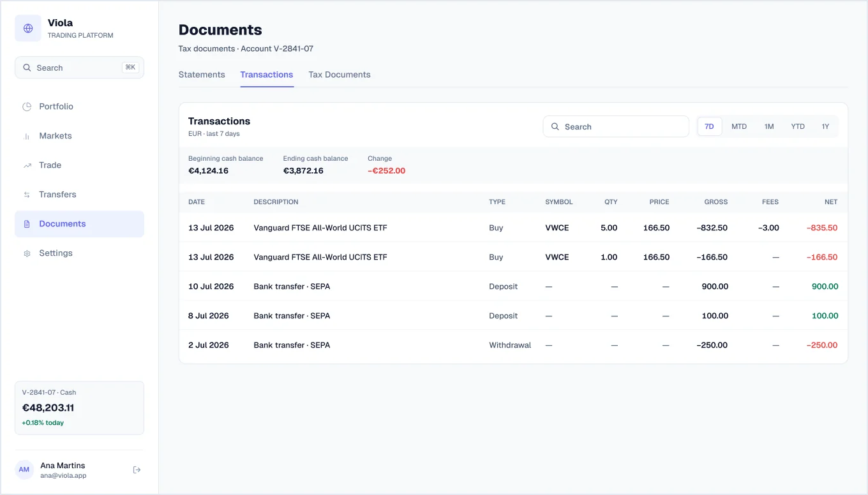The image size is (868, 495).
Task: Click the Transfers arrows icon
Action: (27, 195)
